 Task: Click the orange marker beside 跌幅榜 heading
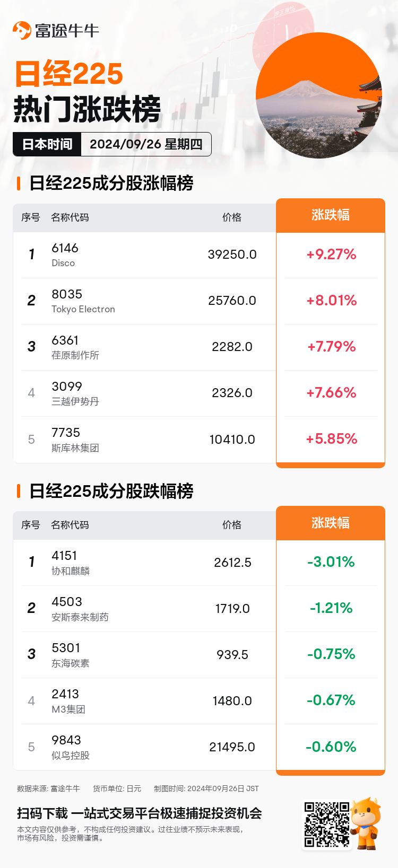click(19, 491)
